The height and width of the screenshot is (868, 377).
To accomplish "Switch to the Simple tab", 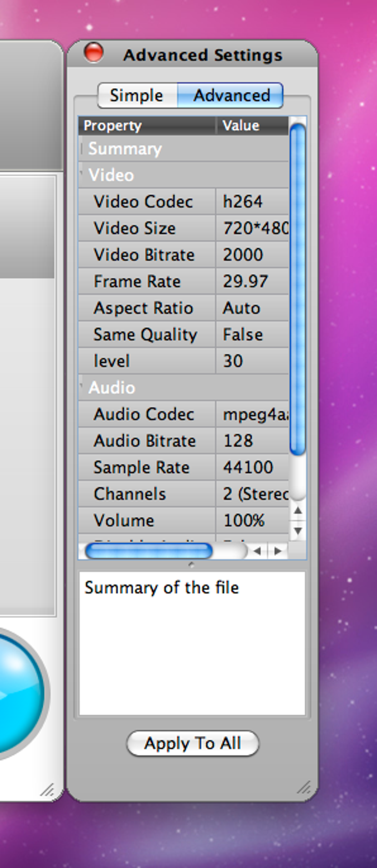I will 137,95.
